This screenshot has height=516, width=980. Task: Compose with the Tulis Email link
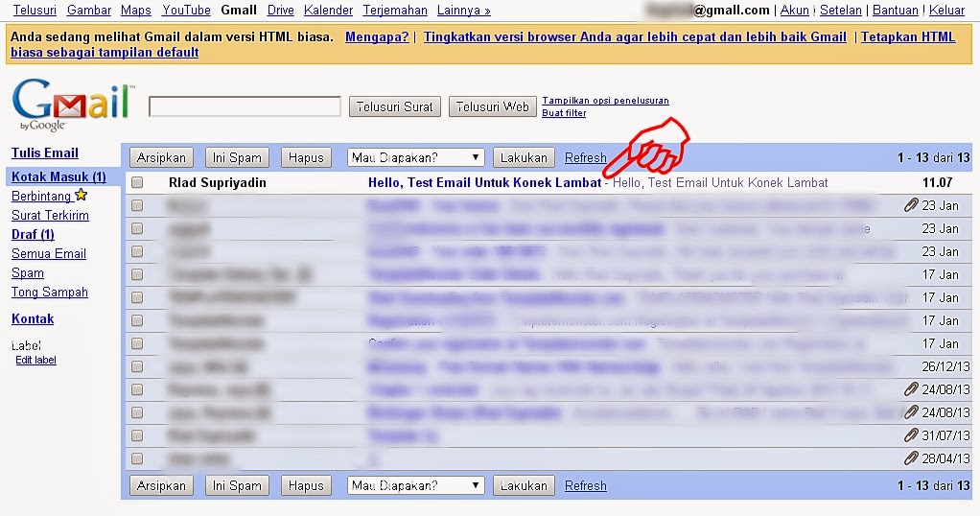[45, 152]
